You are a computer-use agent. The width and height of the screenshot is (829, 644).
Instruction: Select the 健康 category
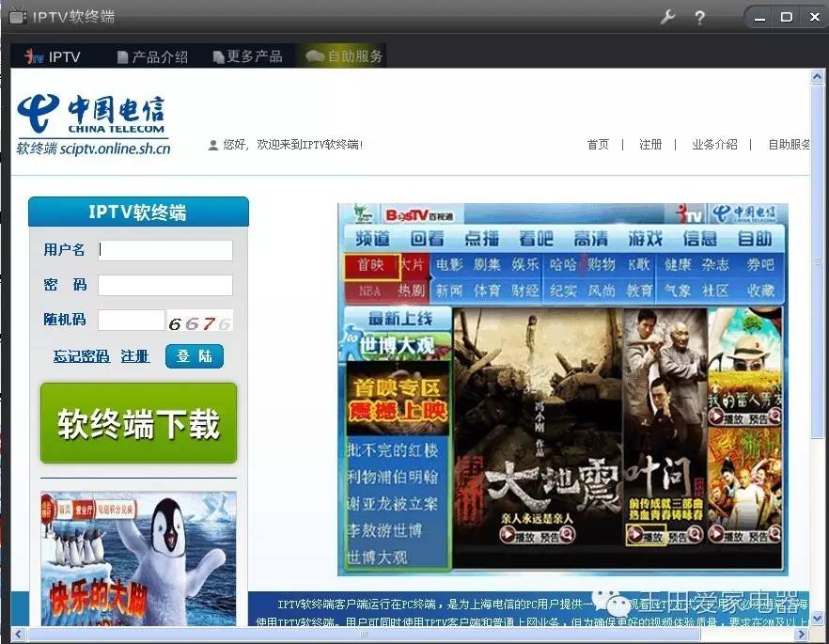click(x=678, y=264)
